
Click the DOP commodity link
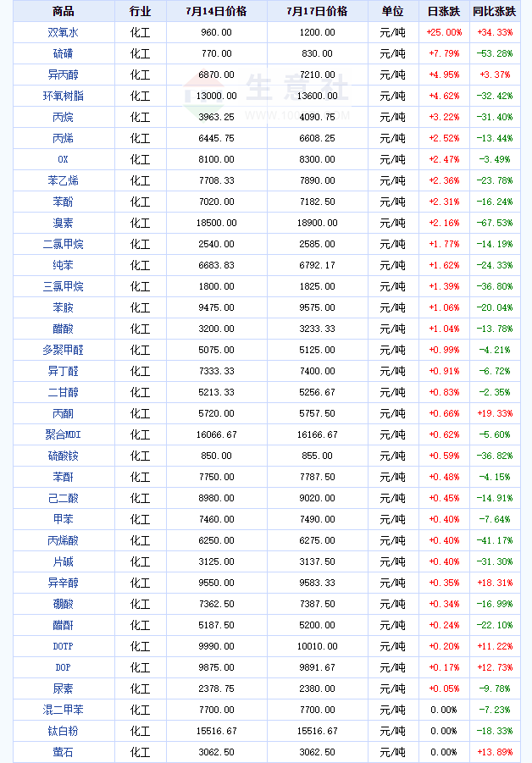[x=63, y=667]
